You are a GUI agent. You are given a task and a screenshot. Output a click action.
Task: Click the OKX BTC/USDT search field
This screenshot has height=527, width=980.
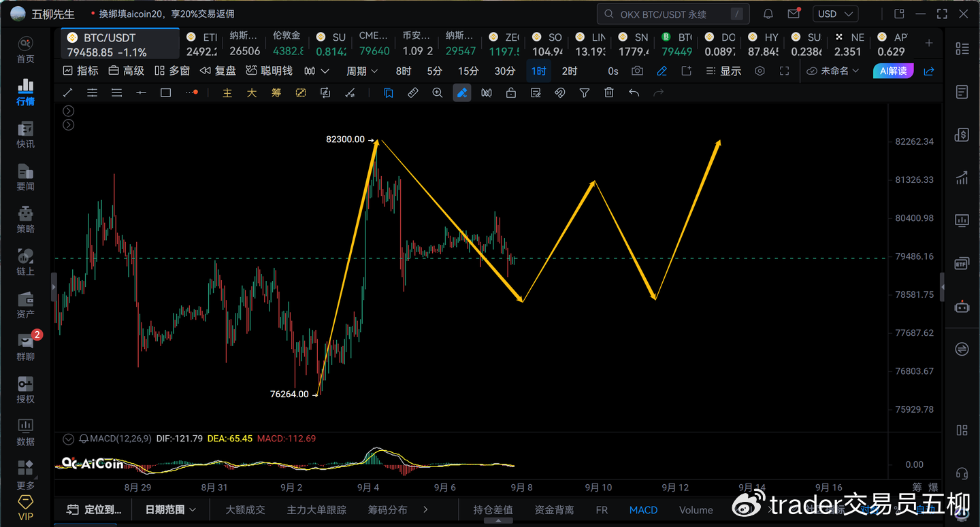click(x=673, y=14)
